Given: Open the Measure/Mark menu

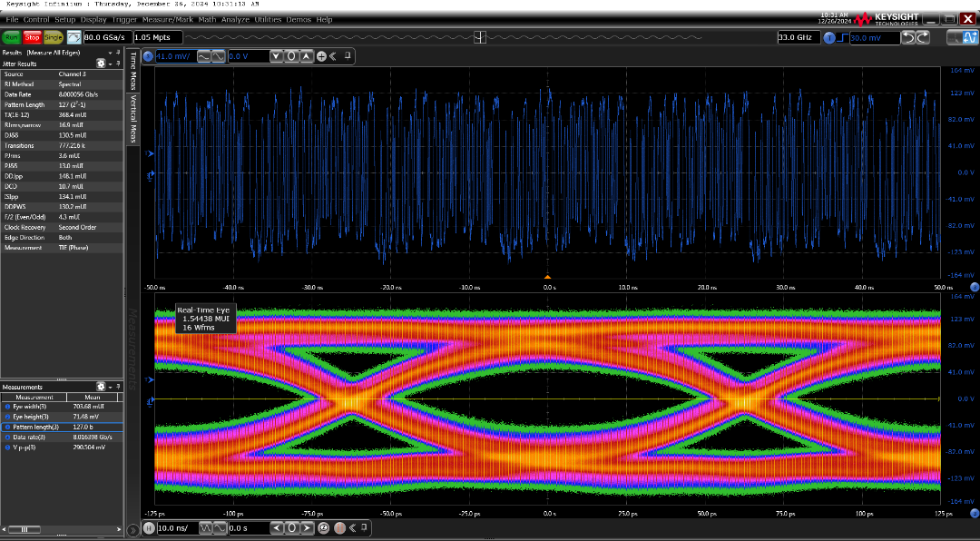Looking at the screenshot, I should tap(168, 19).
